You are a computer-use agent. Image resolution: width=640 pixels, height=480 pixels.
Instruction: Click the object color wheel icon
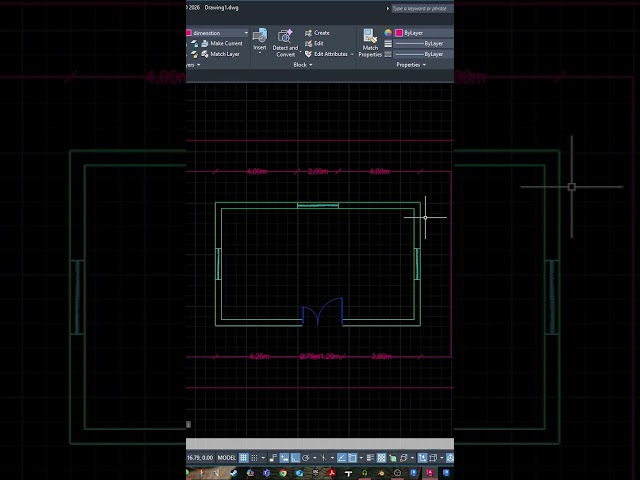388,33
